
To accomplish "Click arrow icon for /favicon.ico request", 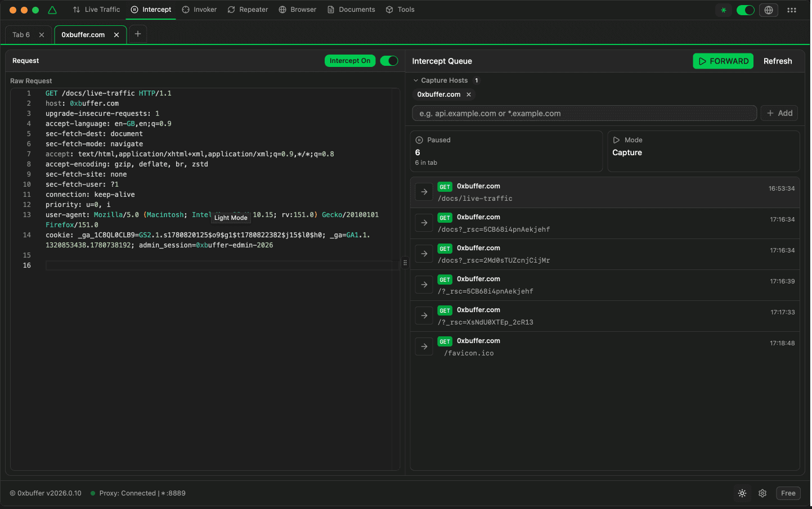I will (x=424, y=346).
